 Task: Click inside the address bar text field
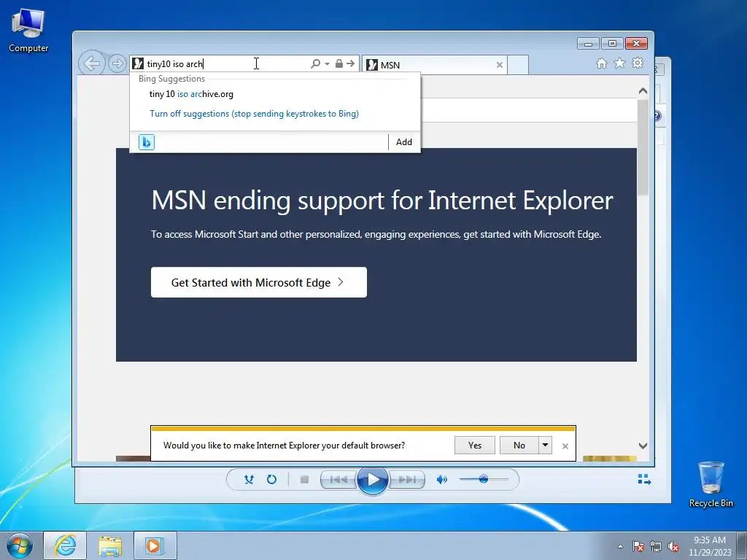(x=226, y=64)
